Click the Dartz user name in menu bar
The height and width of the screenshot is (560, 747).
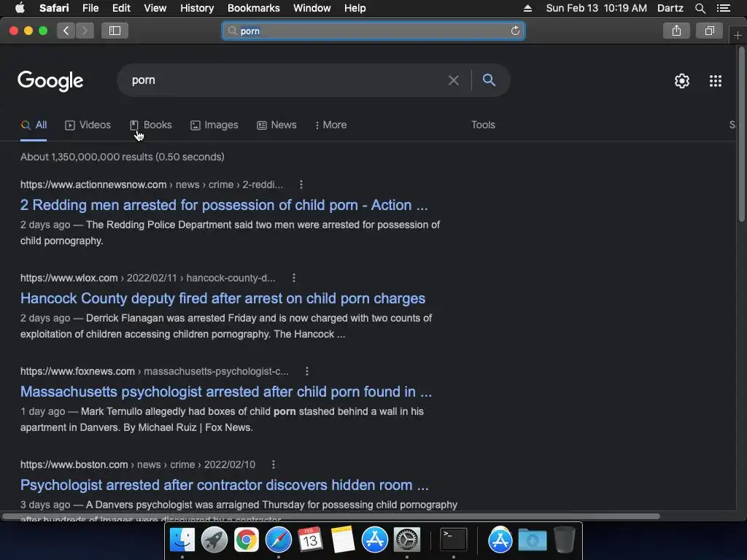[670, 8]
